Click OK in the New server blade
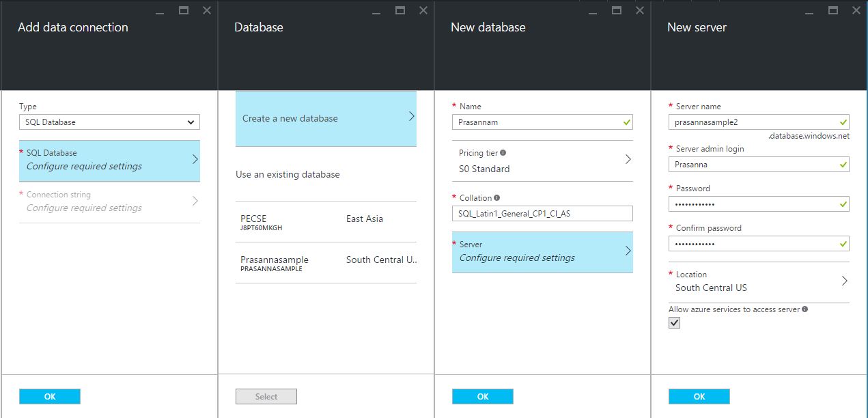This screenshot has width=868, height=418. [x=699, y=397]
